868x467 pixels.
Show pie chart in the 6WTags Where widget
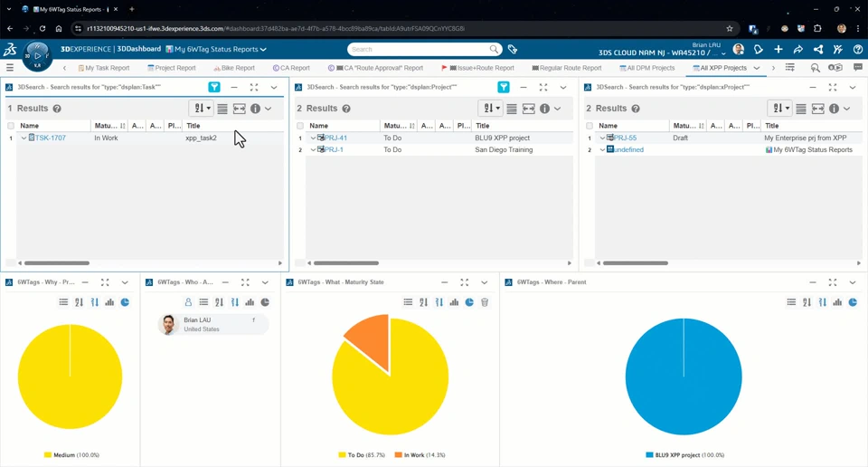853,302
